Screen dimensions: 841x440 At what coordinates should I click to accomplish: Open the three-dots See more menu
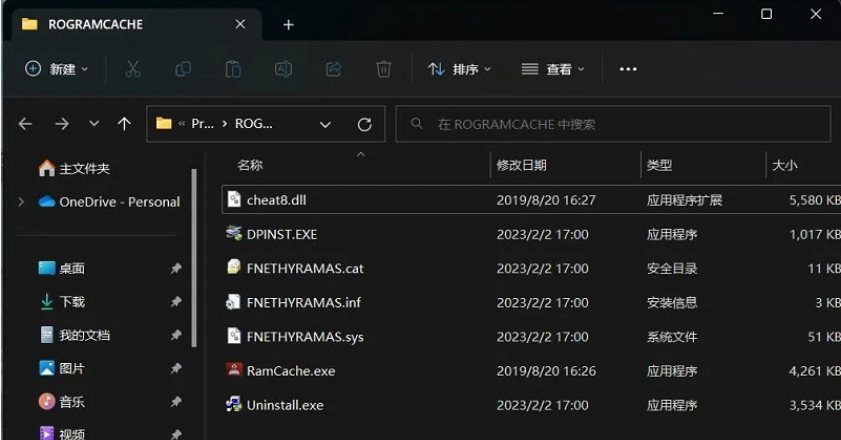(x=628, y=69)
